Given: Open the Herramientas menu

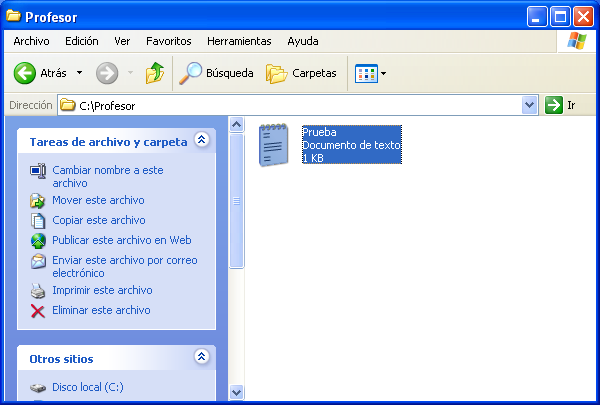Looking at the screenshot, I should tap(239, 41).
